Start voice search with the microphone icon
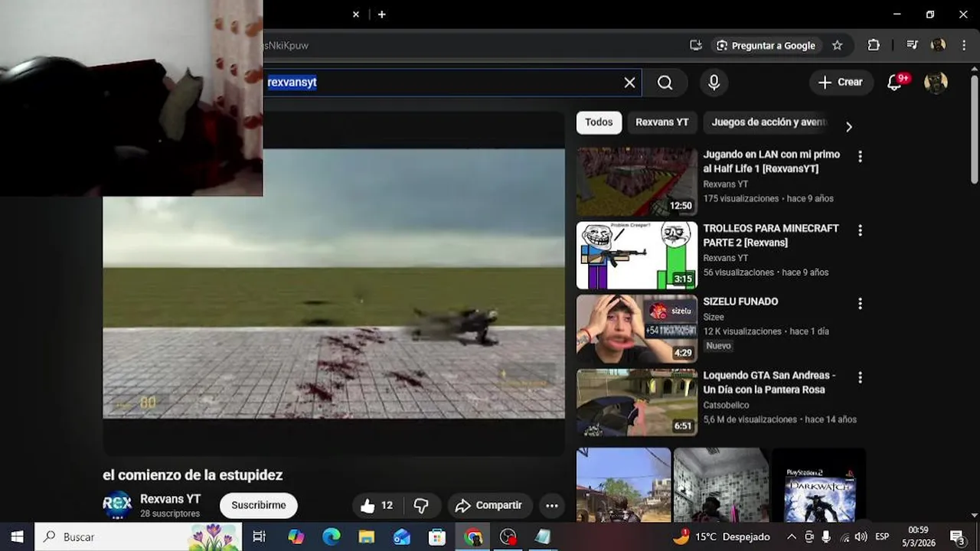The height and width of the screenshot is (551, 980). [714, 83]
